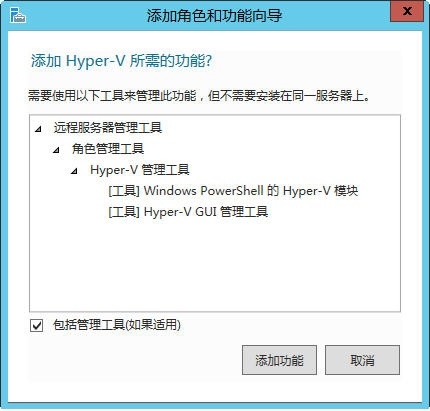Click the description sentence below the heading
This screenshot has height=411, width=430.
coord(199,96)
